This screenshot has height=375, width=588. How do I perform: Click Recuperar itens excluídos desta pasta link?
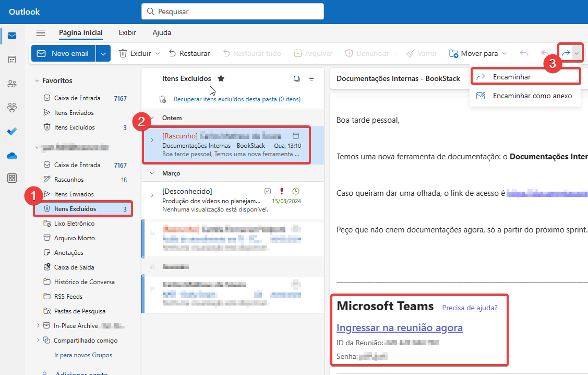(237, 99)
